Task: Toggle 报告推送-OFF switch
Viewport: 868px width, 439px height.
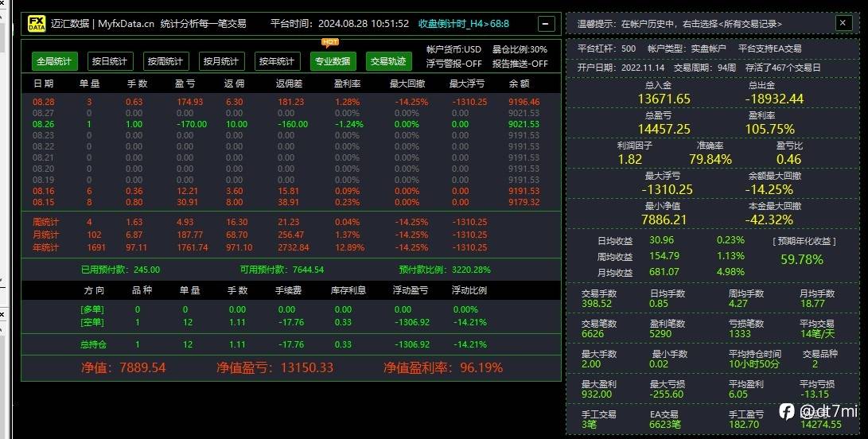Action: tap(520, 64)
